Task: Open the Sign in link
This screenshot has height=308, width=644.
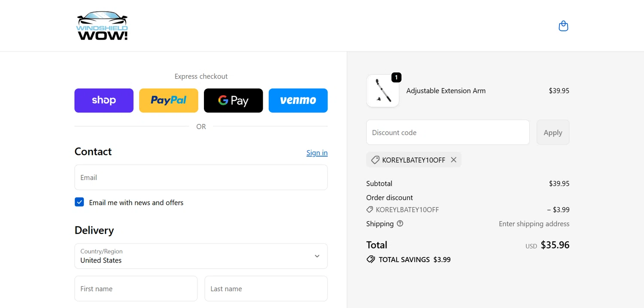Action: [x=317, y=153]
